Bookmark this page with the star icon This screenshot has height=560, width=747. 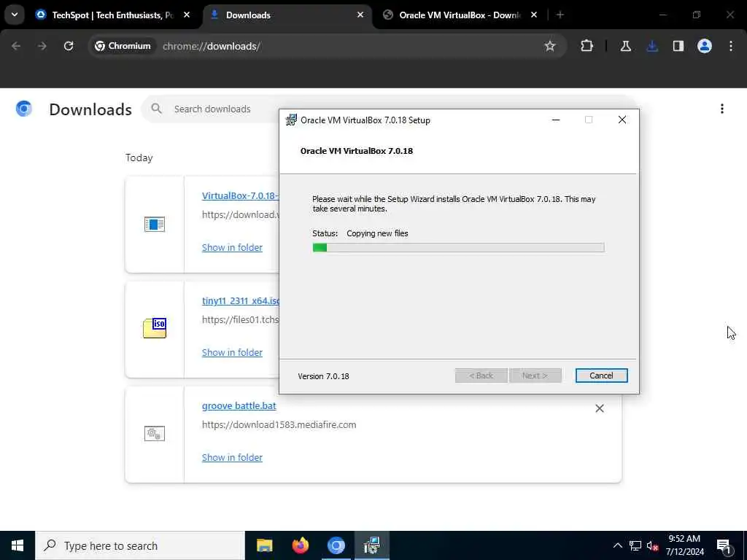[x=550, y=46]
